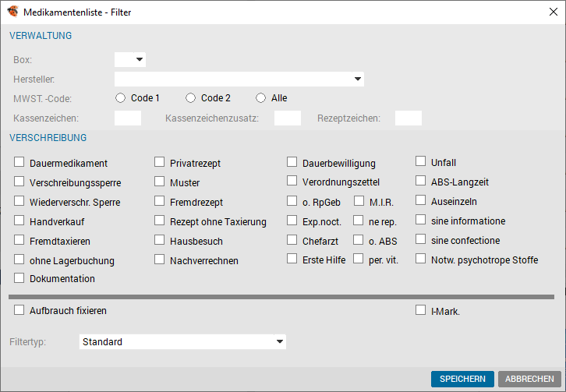The width and height of the screenshot is (566, 392).
Task: Check the Verordnungszettel checkbox
Action: (292, 181)
